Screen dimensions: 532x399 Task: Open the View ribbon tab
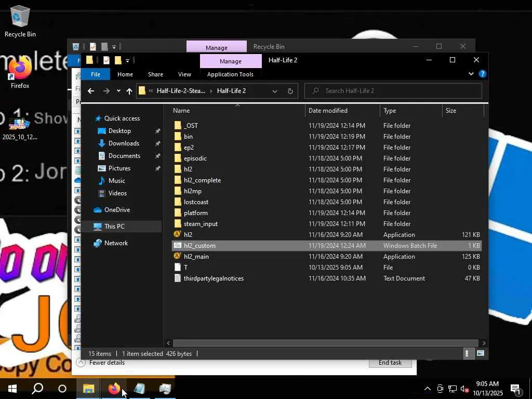184,74
